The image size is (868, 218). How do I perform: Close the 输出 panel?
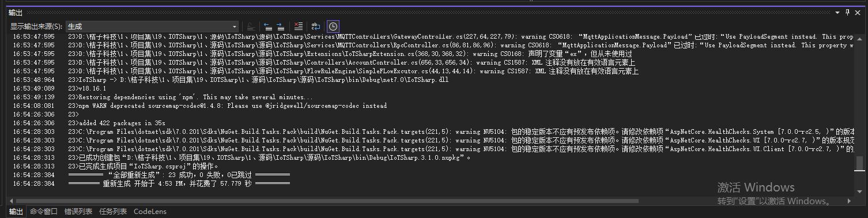point(858,12)
